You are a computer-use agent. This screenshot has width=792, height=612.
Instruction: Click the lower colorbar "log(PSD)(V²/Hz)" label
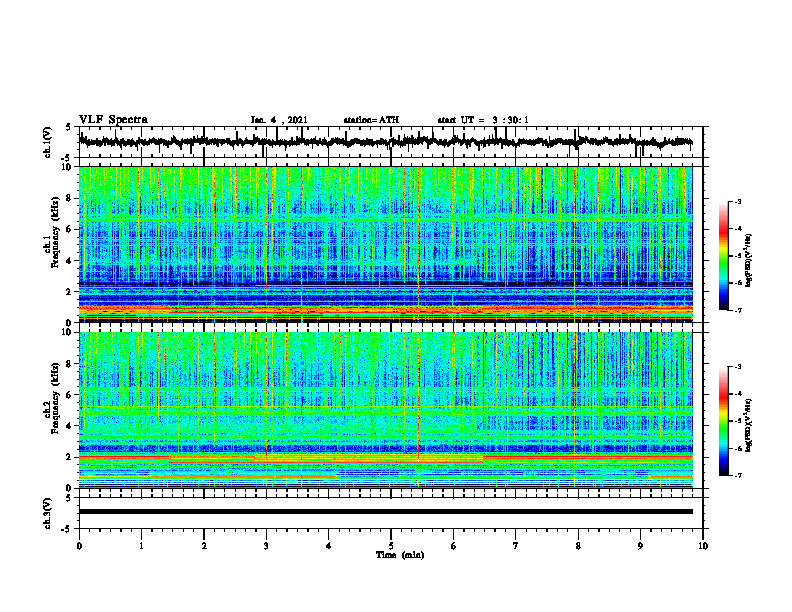click(x=748, y=425)
